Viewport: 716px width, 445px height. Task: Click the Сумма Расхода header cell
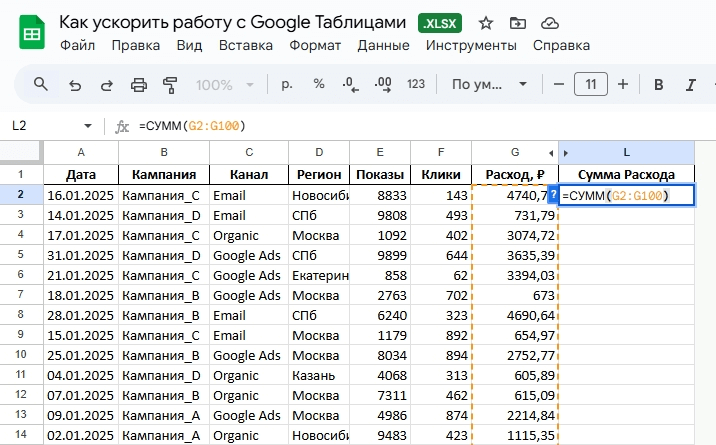(626, 174)
